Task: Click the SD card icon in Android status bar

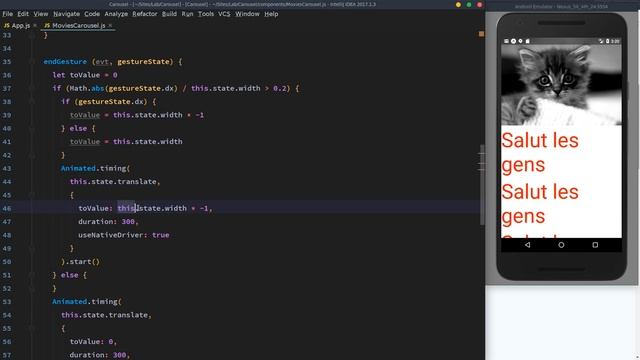Action: point(527,41)
